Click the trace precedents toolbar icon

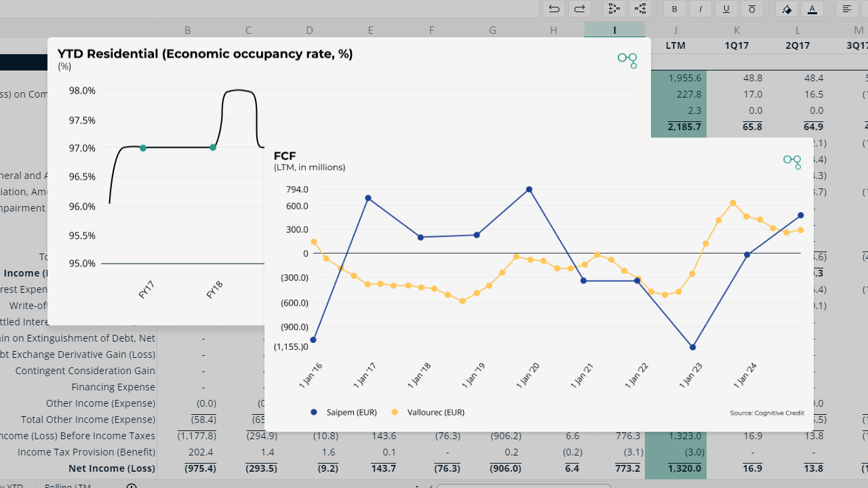[x=614, y=9]
